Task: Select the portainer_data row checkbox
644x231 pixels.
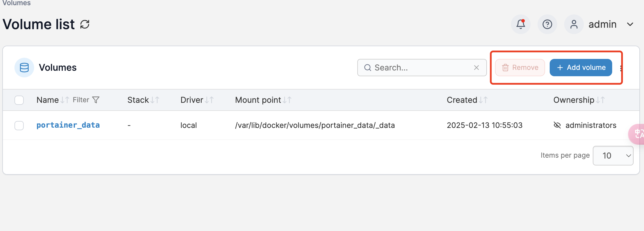Action: tap(19, 126)
